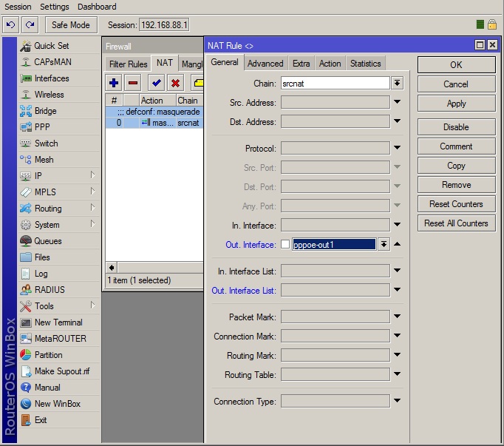Image resolution: width=504 pixels, height=446 pixels.
Task: Click the undo arrow toolbar icon
Action: pyautogui.click(x=10, y=25)
